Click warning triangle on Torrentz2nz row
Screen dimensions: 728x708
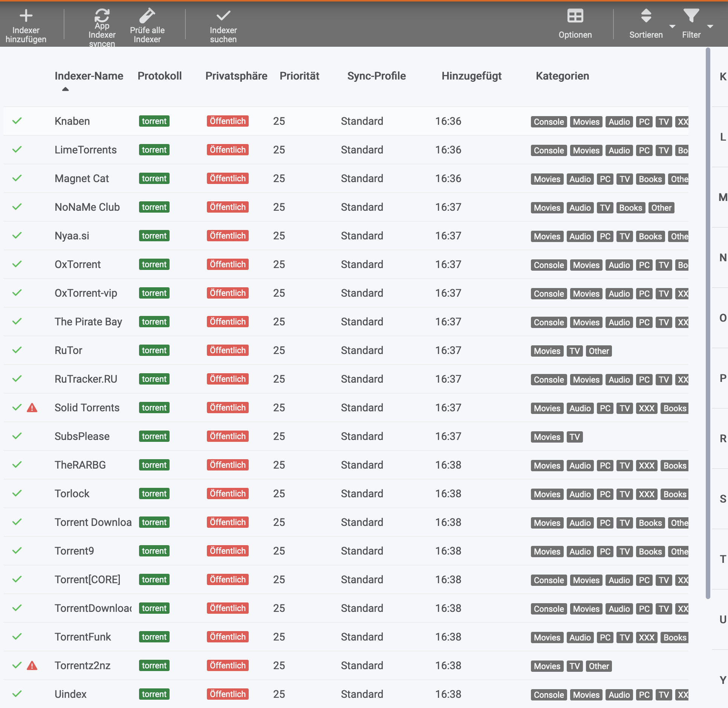[x=32, y=666]
